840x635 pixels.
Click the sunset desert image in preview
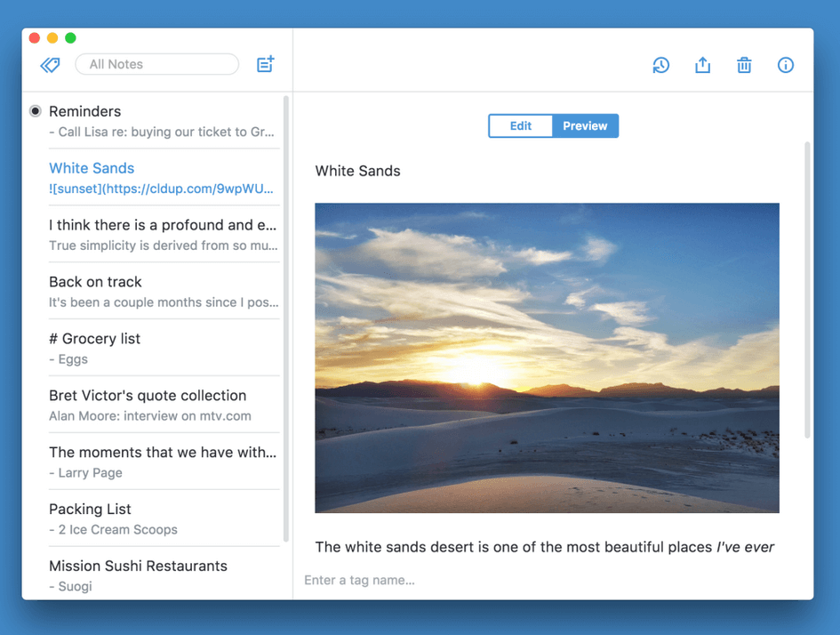547,358
